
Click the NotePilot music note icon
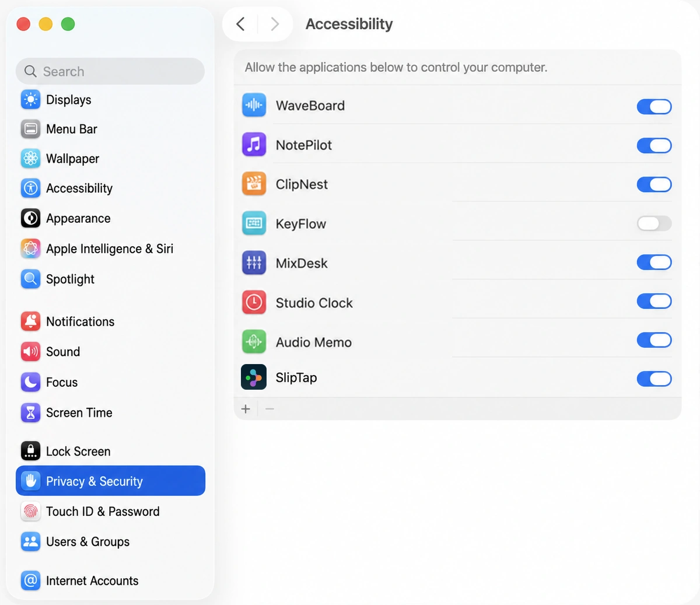tap(254, 145)
